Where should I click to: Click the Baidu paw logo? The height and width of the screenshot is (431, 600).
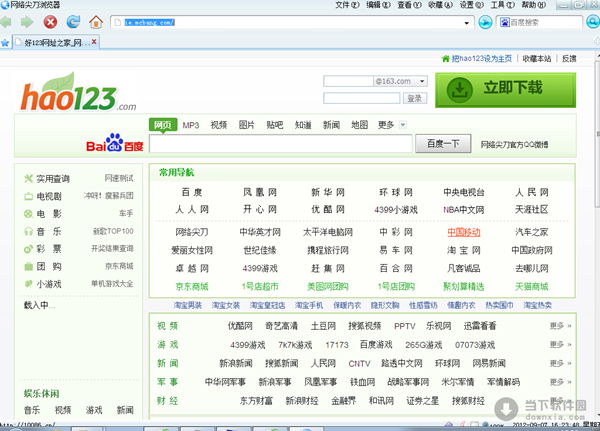point(114,142)
